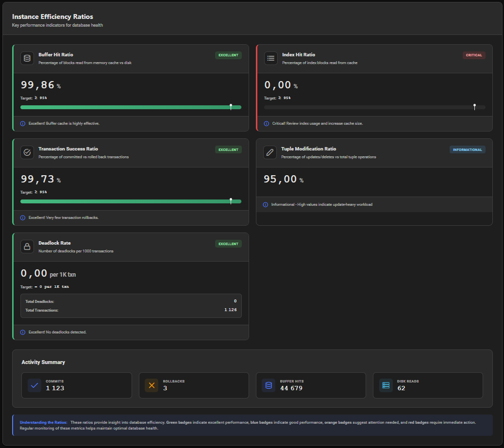
Task: Click the INFORMATIONAL badge on Tuple Modification
Action: tap(468, 150)
